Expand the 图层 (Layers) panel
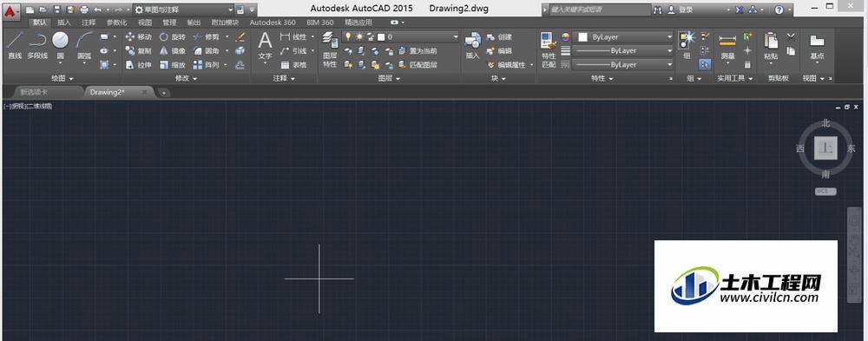The width and height of the screenshot is (868, 341). pos(389,79)
